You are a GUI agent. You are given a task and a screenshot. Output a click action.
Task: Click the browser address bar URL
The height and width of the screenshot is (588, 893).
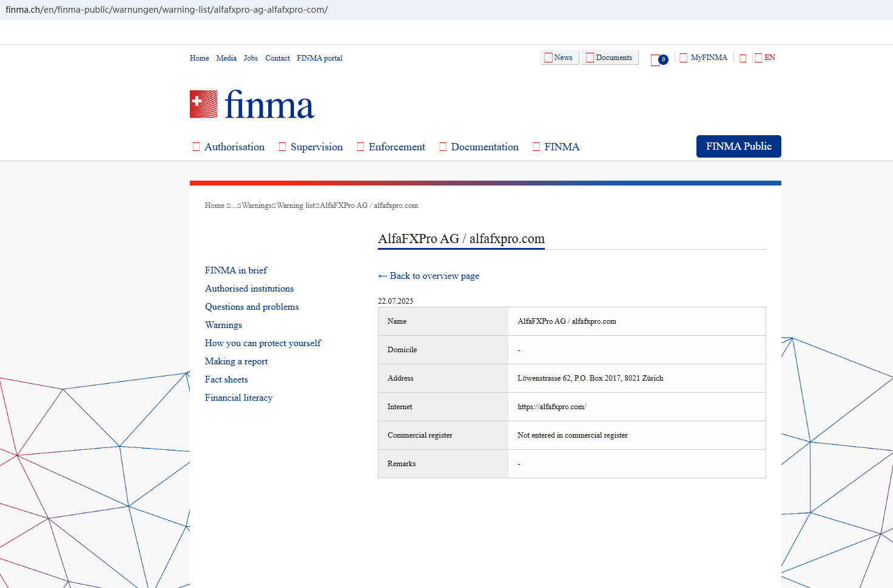[x=167, y=10]
